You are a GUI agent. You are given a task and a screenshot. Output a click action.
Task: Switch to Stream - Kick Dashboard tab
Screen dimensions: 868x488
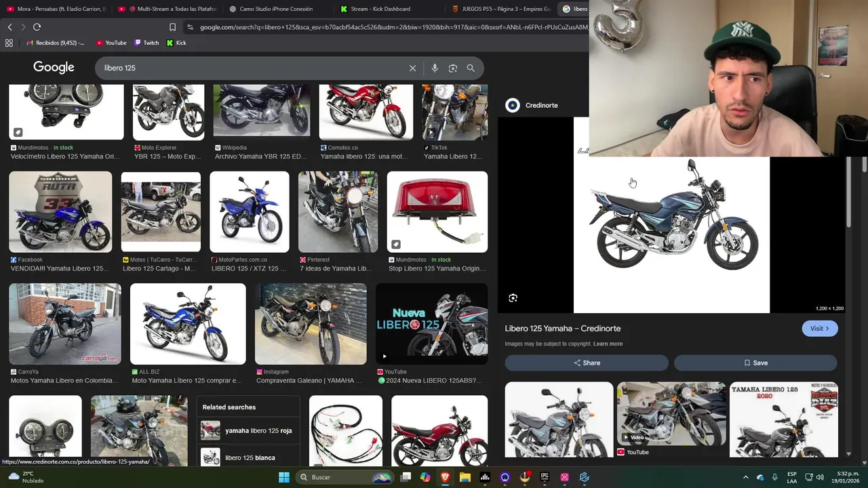point(390,9)
